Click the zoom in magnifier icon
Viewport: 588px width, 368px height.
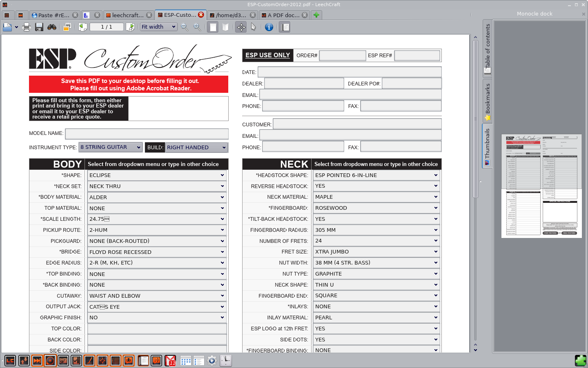pos(197,27)
